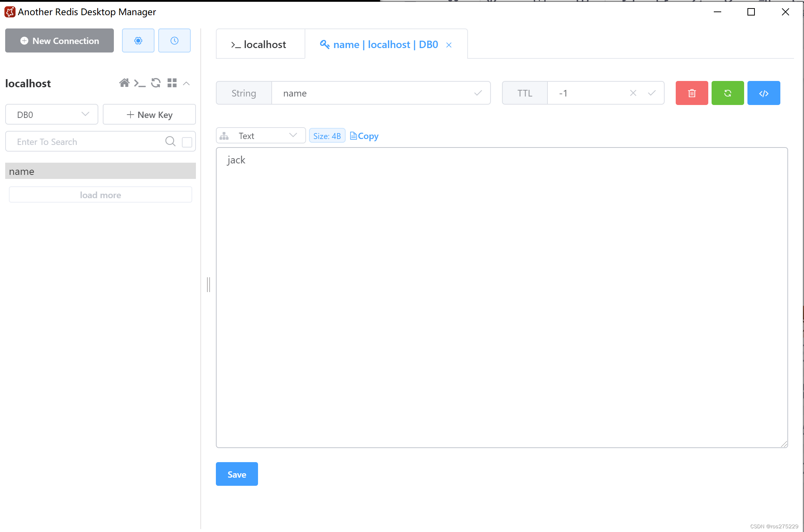
Task: Open Redis console for the connection
Action: pyautogui.click(x=140, y=83)
